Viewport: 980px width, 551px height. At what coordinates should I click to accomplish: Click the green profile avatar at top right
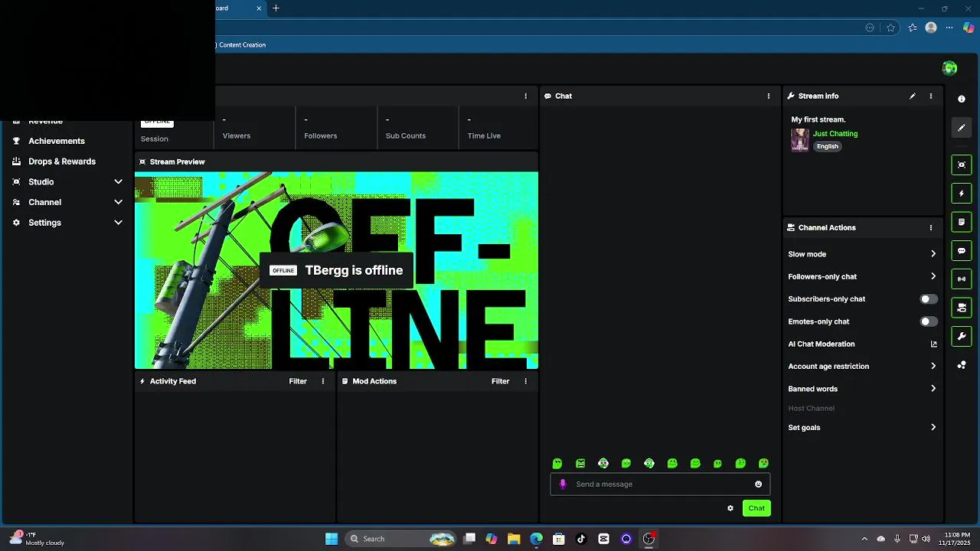point(950,68)
